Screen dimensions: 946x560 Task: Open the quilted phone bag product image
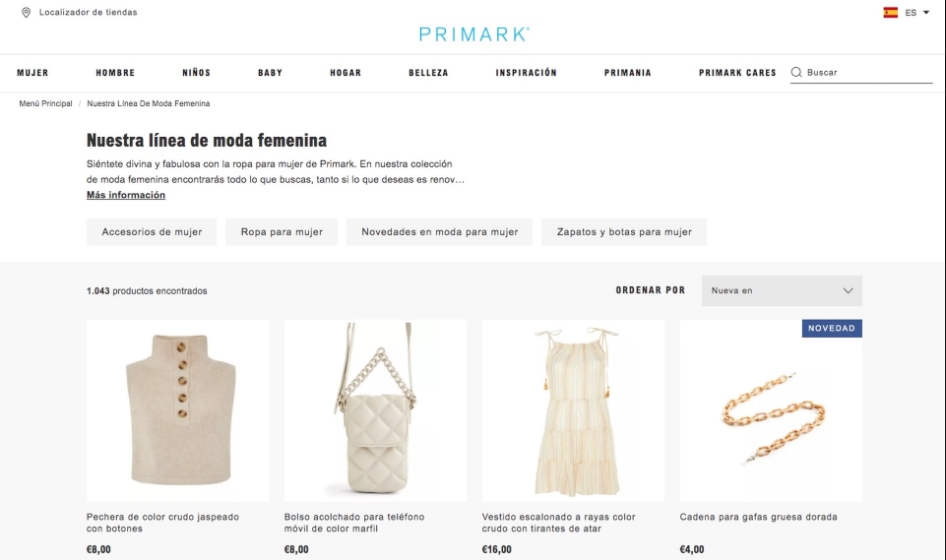375,411
